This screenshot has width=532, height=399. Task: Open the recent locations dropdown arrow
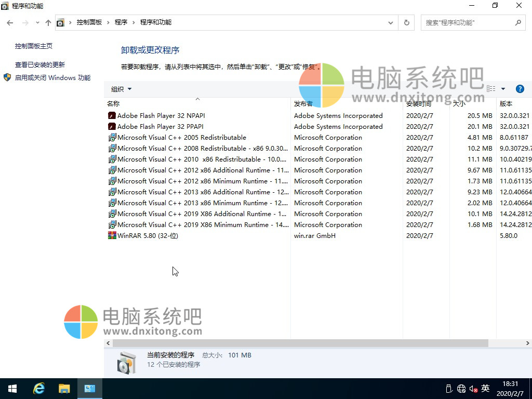pyautogui.click(x=37, y=23)
